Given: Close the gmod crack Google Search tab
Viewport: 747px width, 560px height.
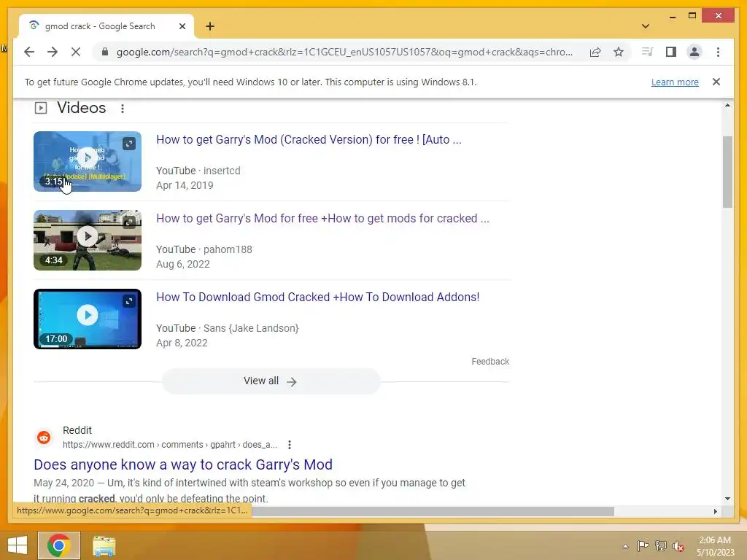Looking at the screenshot, I should click(x=182, y=26).
